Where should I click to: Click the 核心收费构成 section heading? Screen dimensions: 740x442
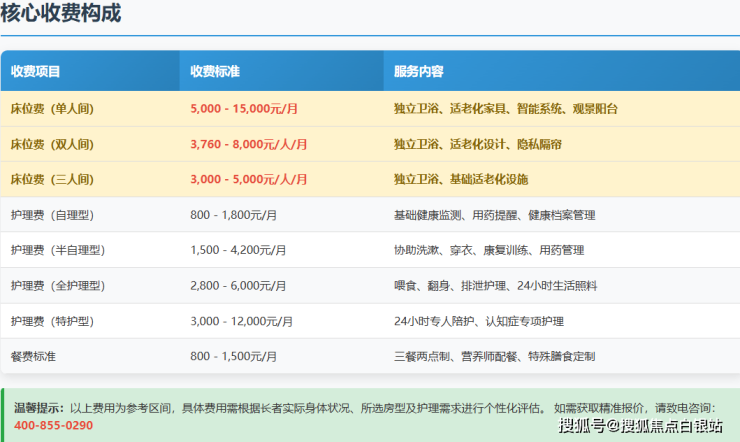point(61,14)
